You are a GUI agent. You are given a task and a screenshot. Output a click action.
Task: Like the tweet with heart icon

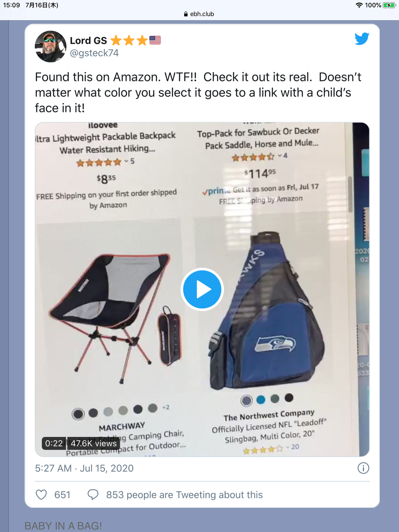(x=41, y=495)
